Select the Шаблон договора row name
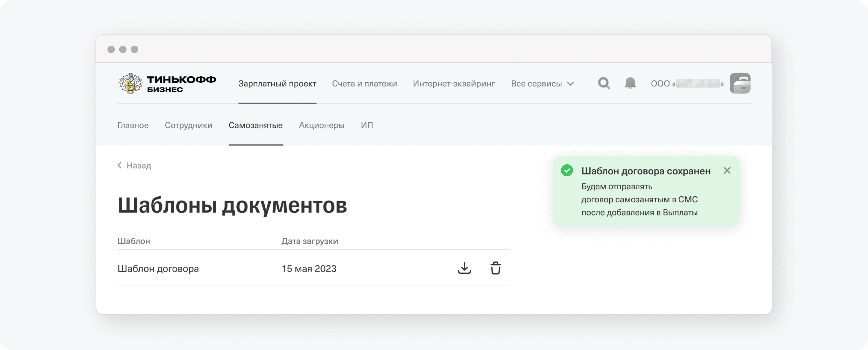Screen dimensions: 868x350 (158, 268)
